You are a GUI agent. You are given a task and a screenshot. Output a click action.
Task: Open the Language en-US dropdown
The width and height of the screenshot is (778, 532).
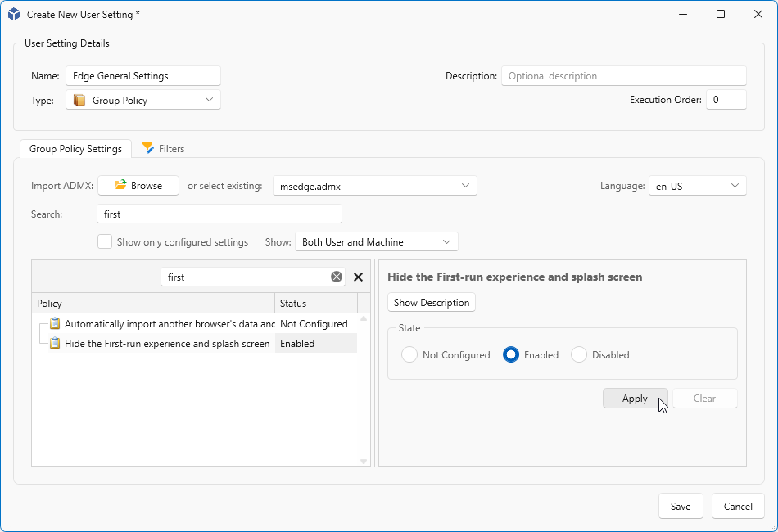pyautogui.click(x=697, y=186)
